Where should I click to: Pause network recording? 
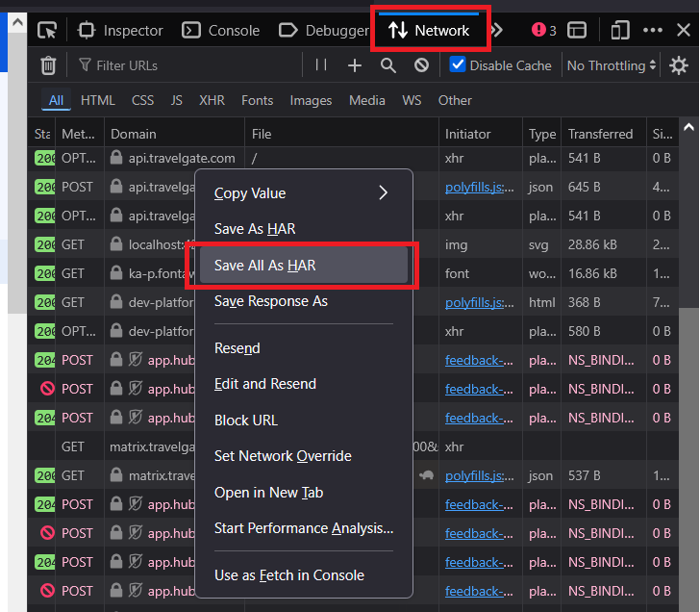tap(321, 65)
